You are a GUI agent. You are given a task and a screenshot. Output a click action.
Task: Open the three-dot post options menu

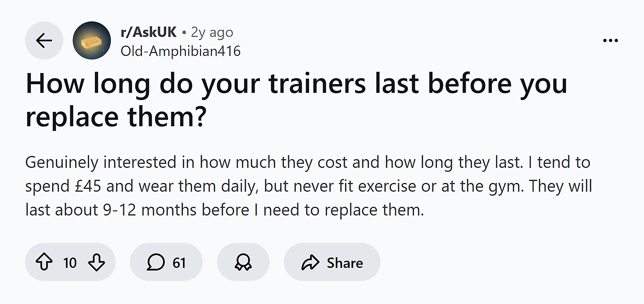(x=611, y=40)
